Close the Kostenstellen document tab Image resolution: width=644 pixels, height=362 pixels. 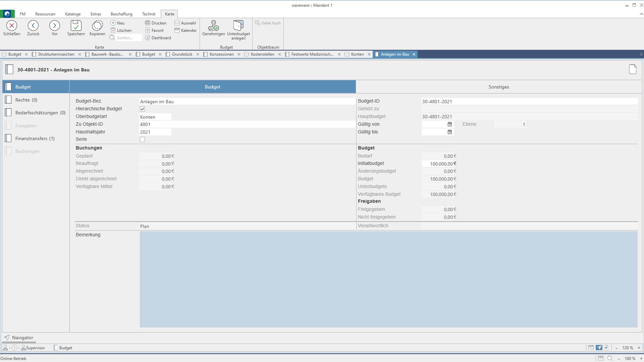pos(279,54)
